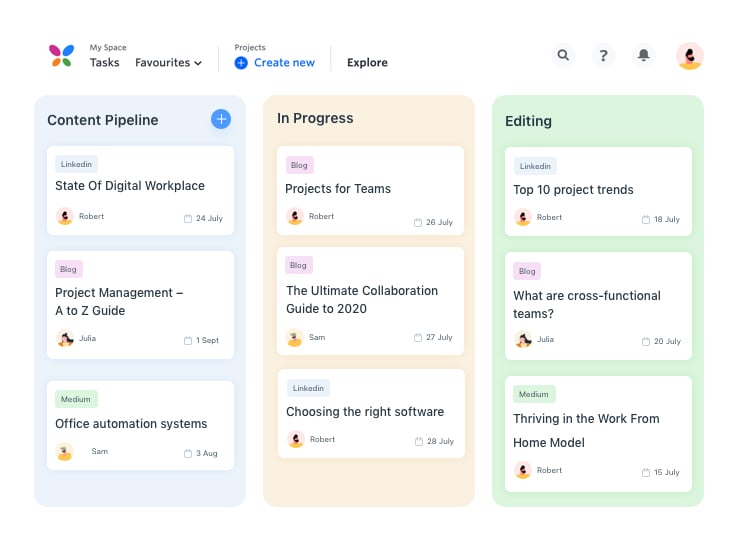Open the notifications bell

coord(643,55)
